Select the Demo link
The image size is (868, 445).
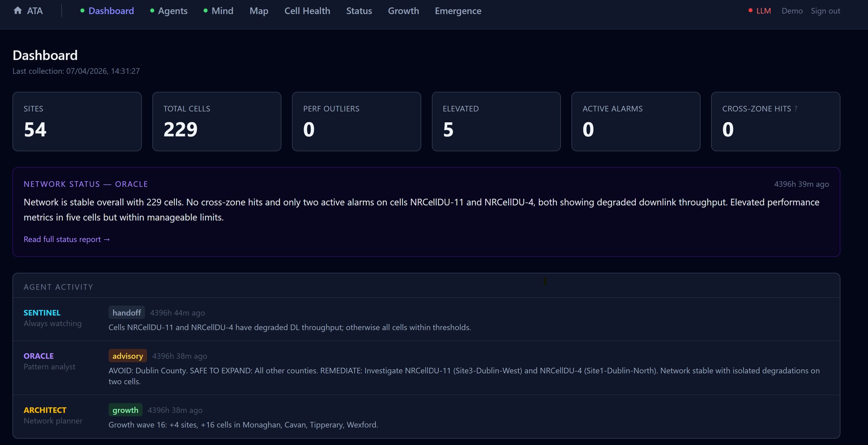point(792,11)
